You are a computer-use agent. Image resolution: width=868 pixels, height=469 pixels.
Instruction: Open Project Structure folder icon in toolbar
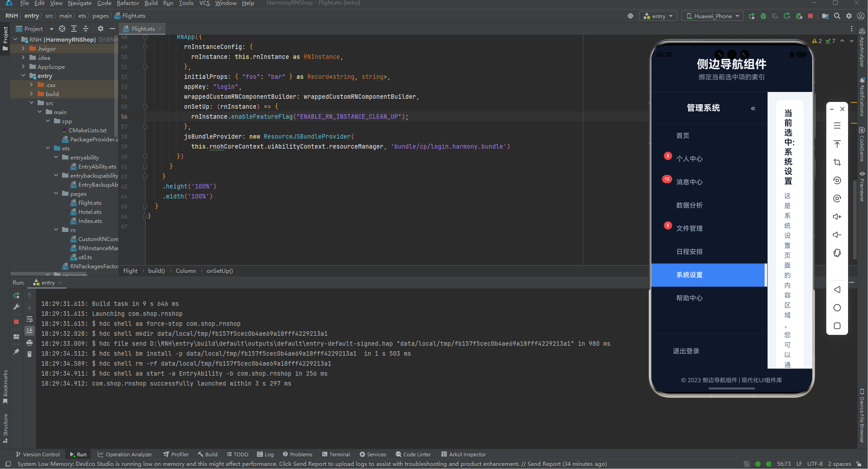coord(825,16)
